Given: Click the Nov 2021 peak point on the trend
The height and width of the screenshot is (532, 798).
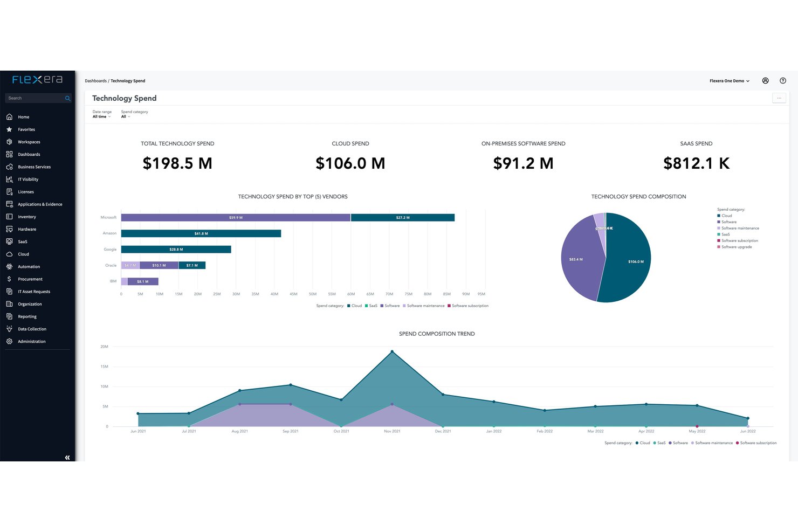Looking at the screenshot, I should coord(392,351).
